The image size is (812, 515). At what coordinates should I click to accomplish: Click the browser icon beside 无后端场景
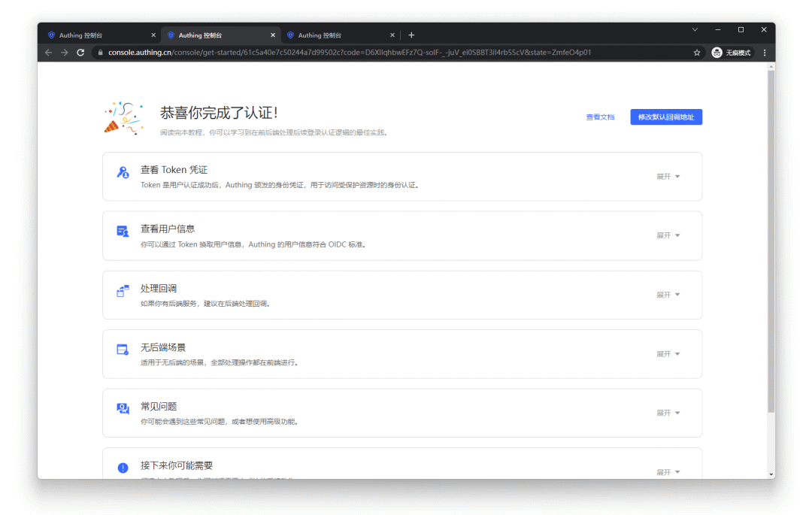coord(123,349)
